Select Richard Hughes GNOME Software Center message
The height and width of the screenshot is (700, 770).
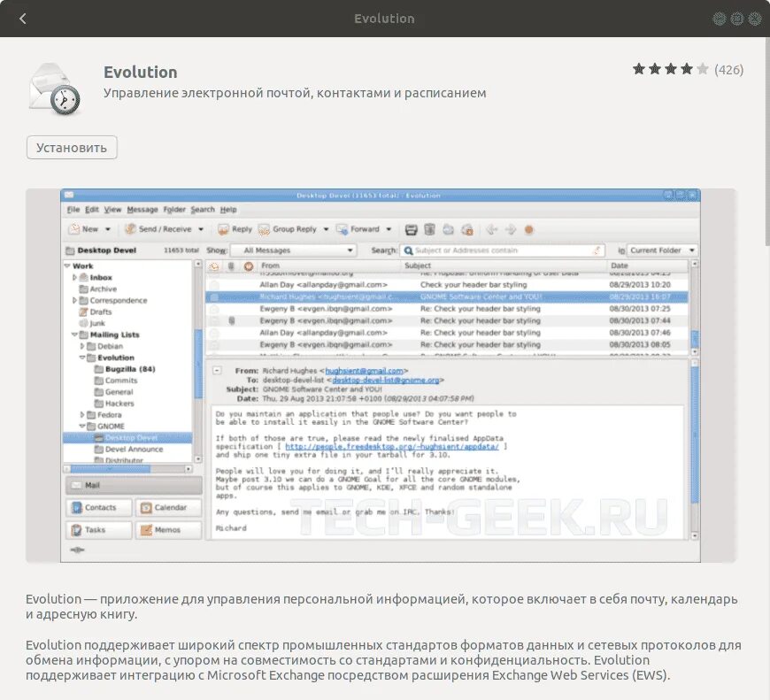coord(446,297)
